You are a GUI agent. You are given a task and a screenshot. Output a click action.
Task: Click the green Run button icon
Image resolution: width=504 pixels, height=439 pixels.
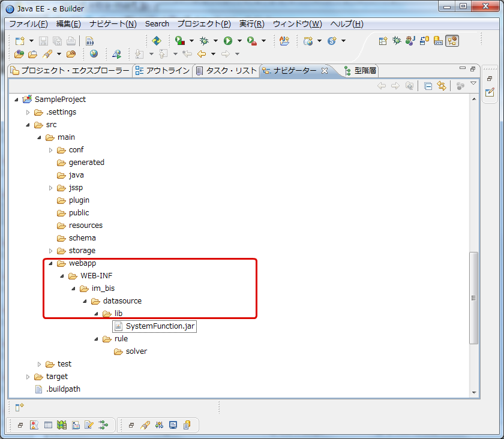228,41
